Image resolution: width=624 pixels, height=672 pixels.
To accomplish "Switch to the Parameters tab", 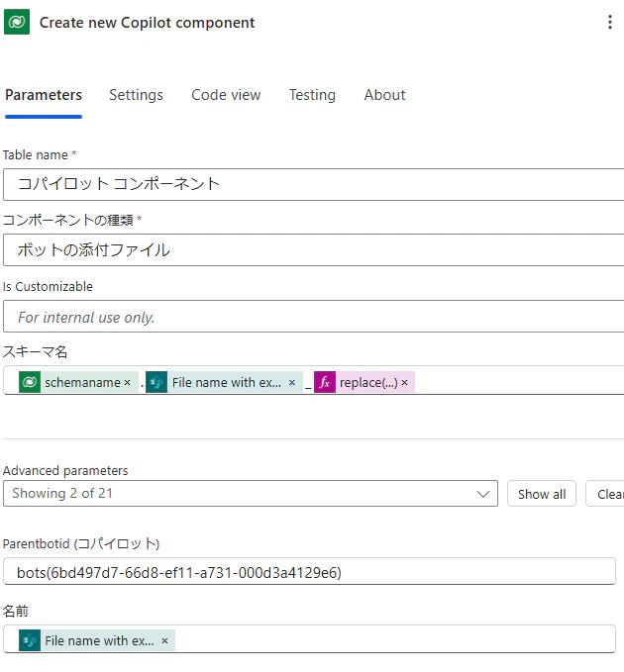I will [44, 95].
